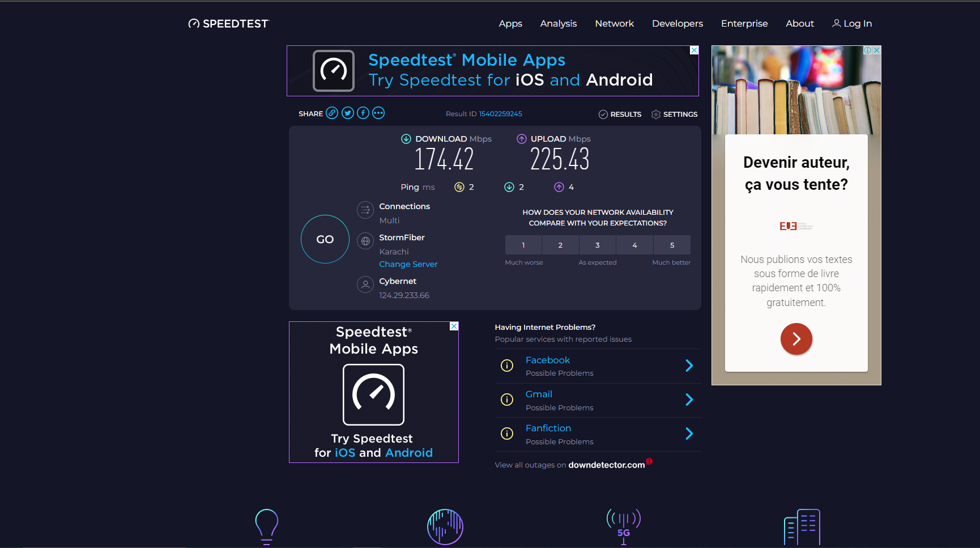Toggle the Connections Multi icon

[x=365, y=210]
